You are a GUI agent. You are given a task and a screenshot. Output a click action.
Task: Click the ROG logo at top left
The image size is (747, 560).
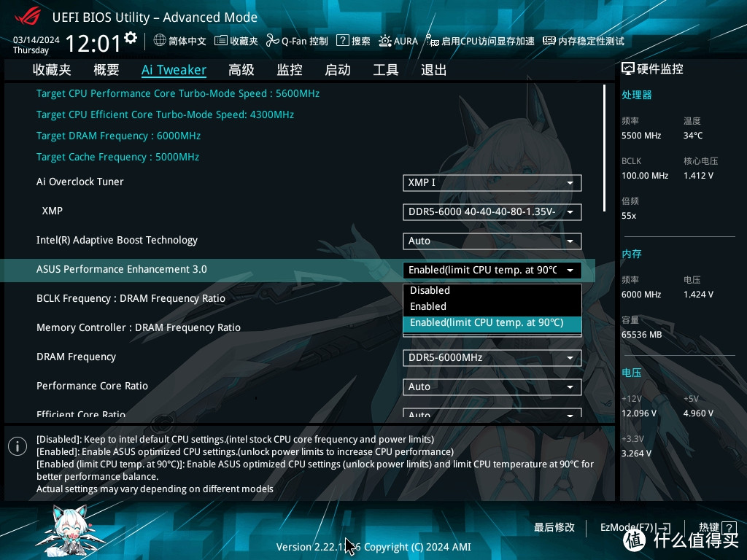pyautogui.click(x=28, y=17)
